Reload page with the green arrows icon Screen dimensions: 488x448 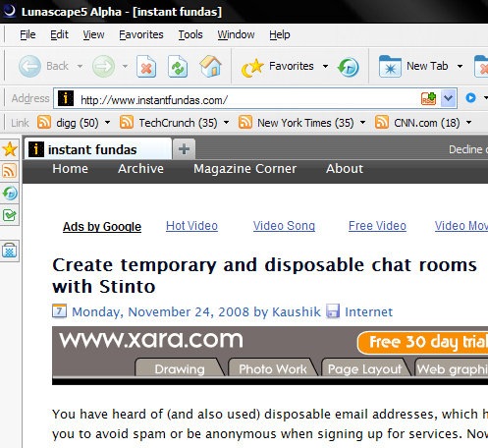178,67
